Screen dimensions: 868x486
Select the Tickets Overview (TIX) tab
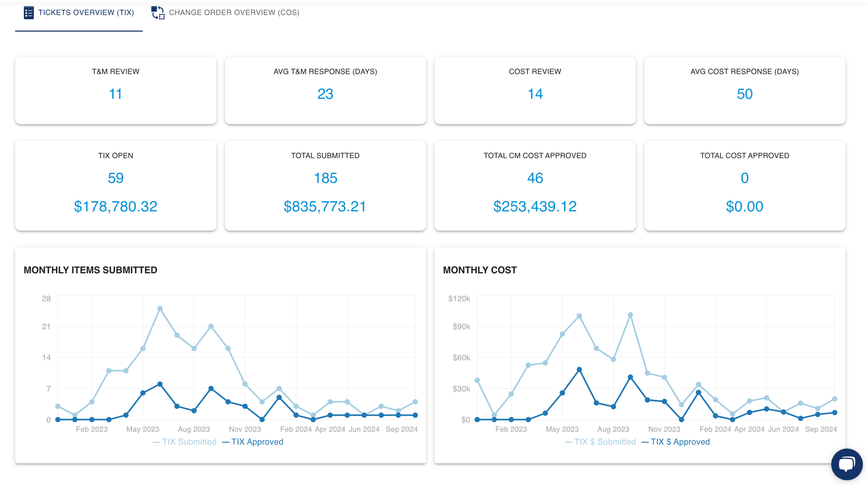pyautogui.click(x=86, y=12)
